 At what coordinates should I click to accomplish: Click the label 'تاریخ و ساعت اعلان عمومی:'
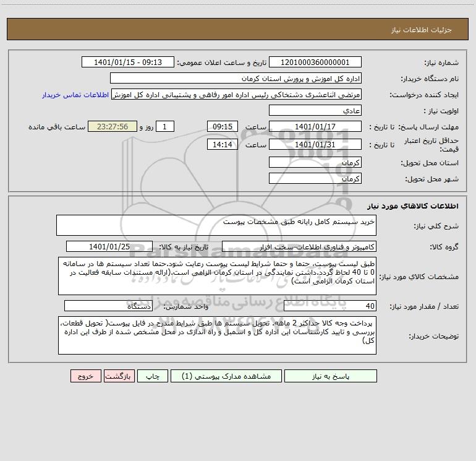[x=221, y=63]
